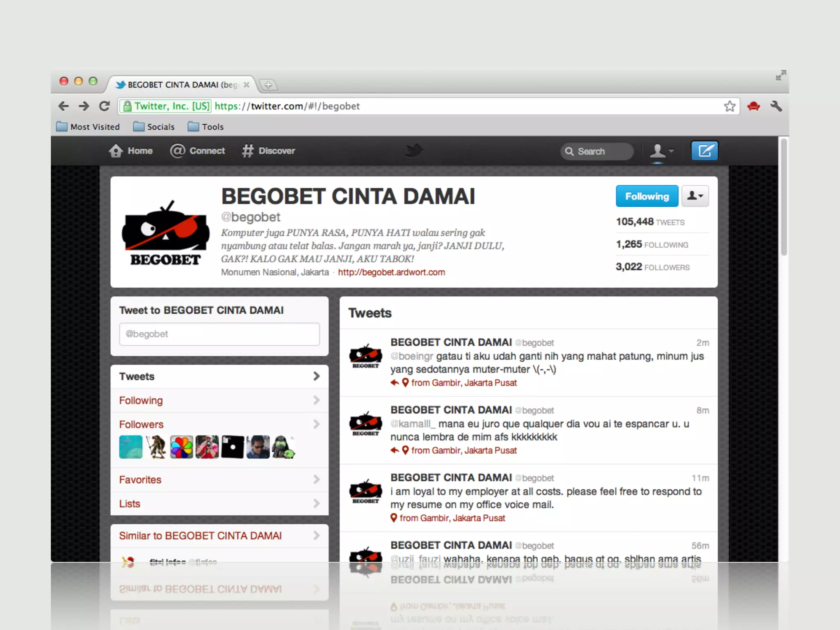
Task: Open user actions dropdown beside Following
Action: click(695, 196)
